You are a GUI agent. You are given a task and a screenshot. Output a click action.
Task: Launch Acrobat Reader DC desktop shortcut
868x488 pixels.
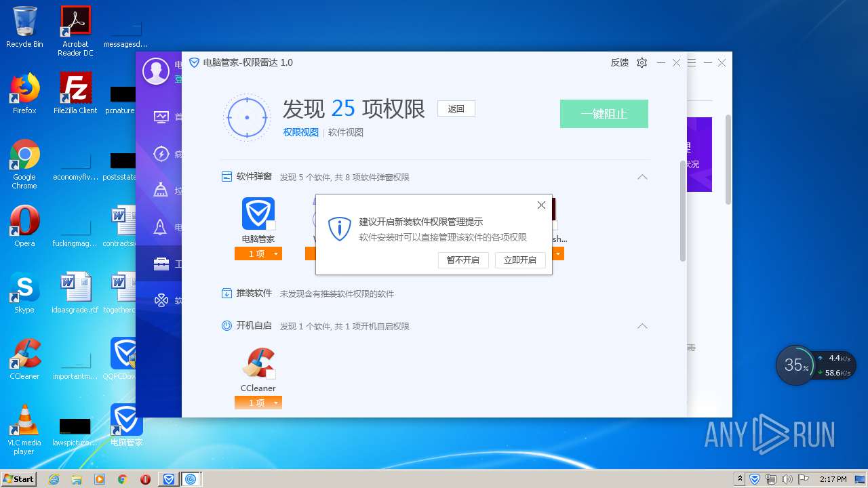pos(75,31)
